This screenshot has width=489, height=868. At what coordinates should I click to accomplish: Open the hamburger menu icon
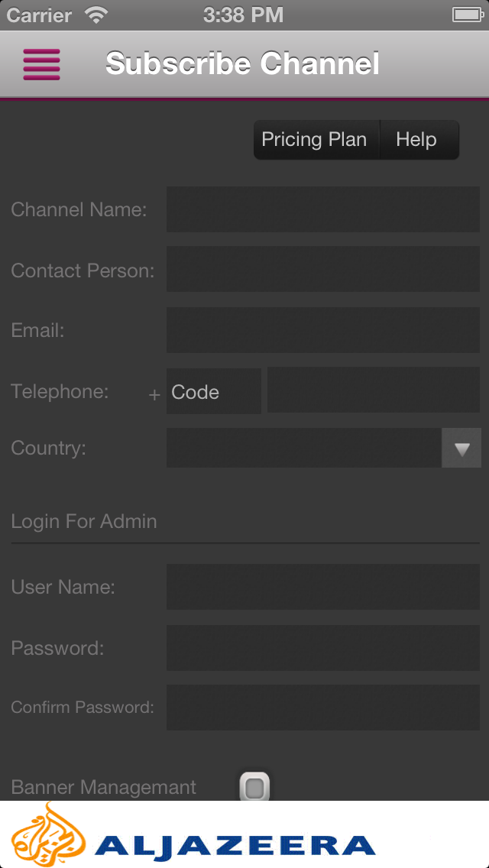[41, 64]
